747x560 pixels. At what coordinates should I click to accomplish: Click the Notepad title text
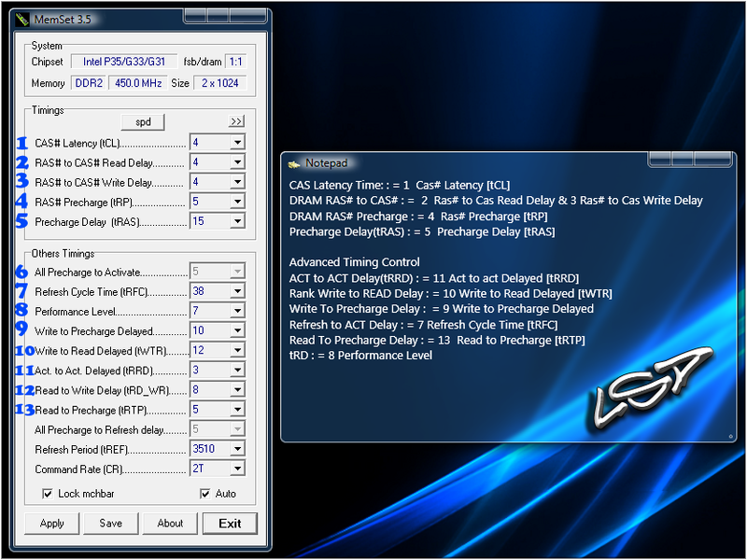click(326, 163)
